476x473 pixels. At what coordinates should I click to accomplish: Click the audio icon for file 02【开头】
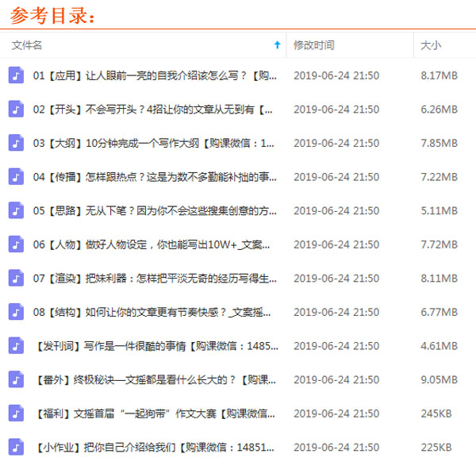[16, 109]
